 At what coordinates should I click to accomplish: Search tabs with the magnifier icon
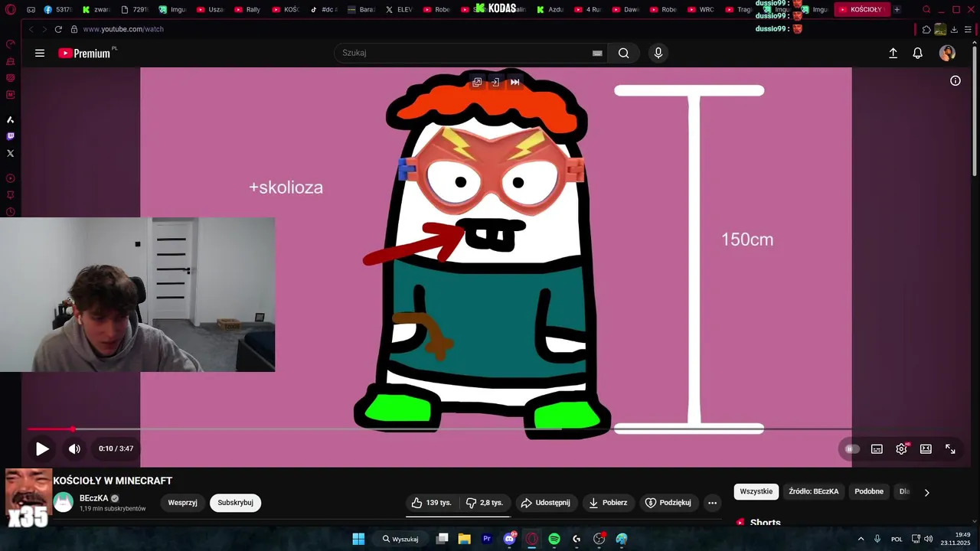point(926,9)
